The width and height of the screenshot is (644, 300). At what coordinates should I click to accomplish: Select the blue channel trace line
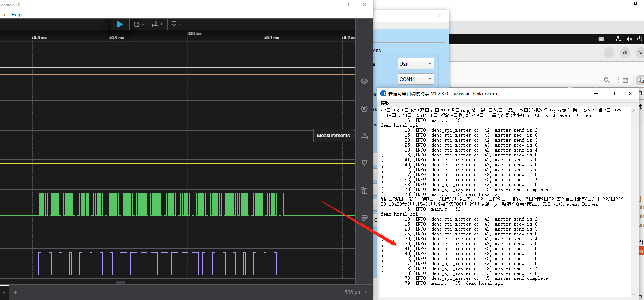pos(177,223)
